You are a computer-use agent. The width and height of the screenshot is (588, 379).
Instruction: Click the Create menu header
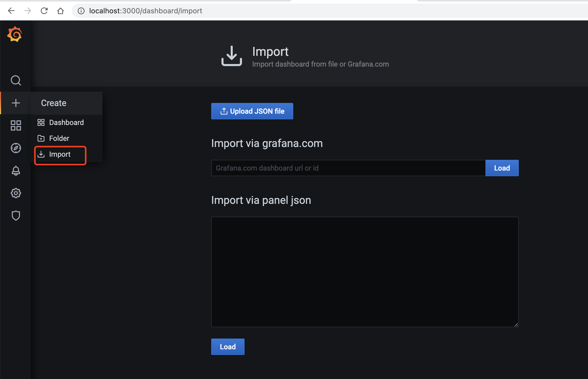(x=54, y=103)
